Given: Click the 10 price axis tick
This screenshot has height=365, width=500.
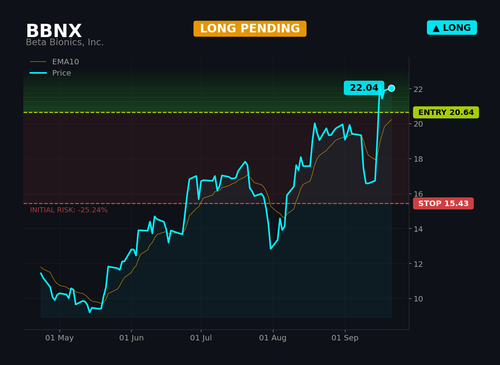Looking at the screenshot, I should 418,299.
